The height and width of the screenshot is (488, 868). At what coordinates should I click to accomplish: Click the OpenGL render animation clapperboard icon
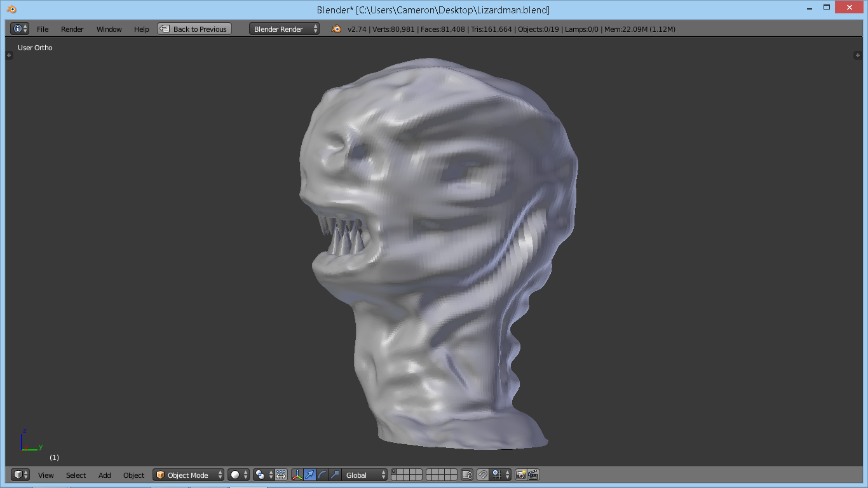(533, 475)
